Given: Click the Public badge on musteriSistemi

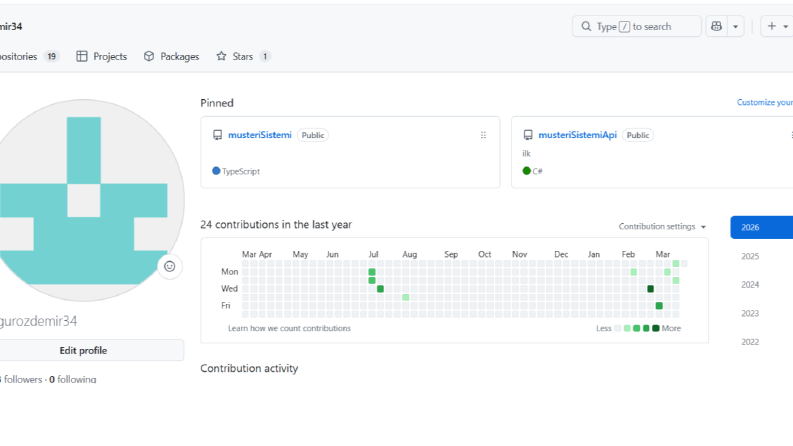Looking at the screenshot, I should (313, 135).
